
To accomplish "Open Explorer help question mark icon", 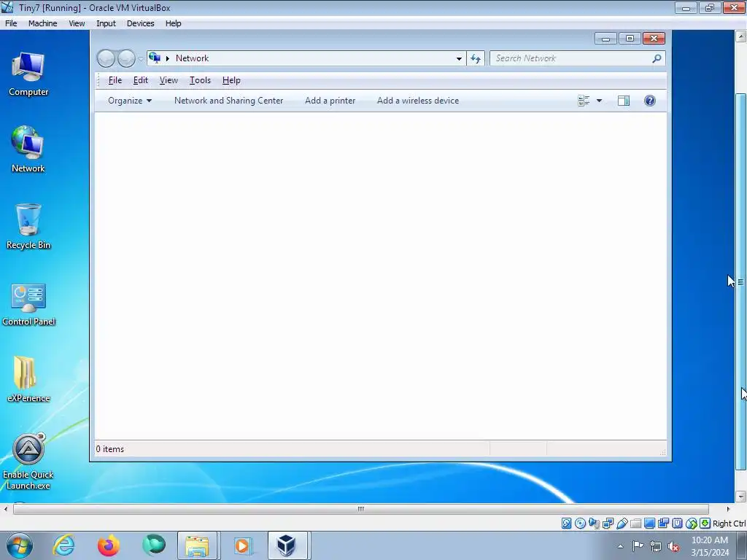I will click(x=650, y=101).
